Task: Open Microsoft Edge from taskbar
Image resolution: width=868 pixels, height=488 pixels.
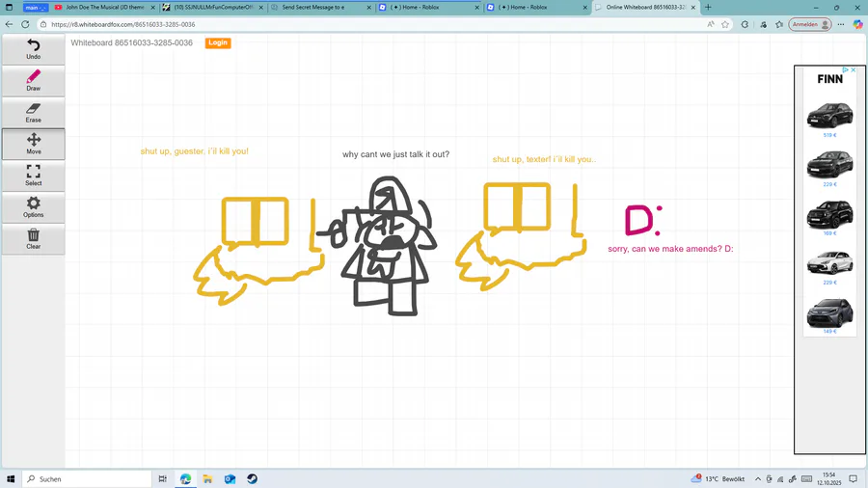Action: click(185, 478)
